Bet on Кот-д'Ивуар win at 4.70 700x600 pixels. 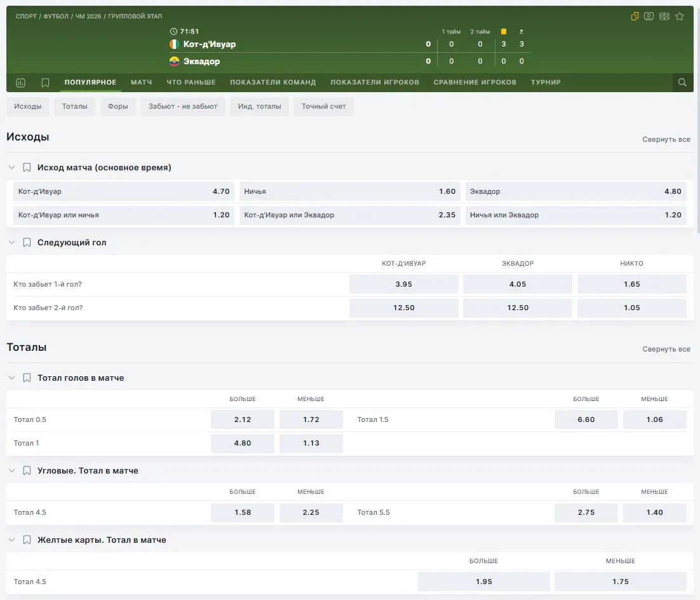[x=124, y=191]
